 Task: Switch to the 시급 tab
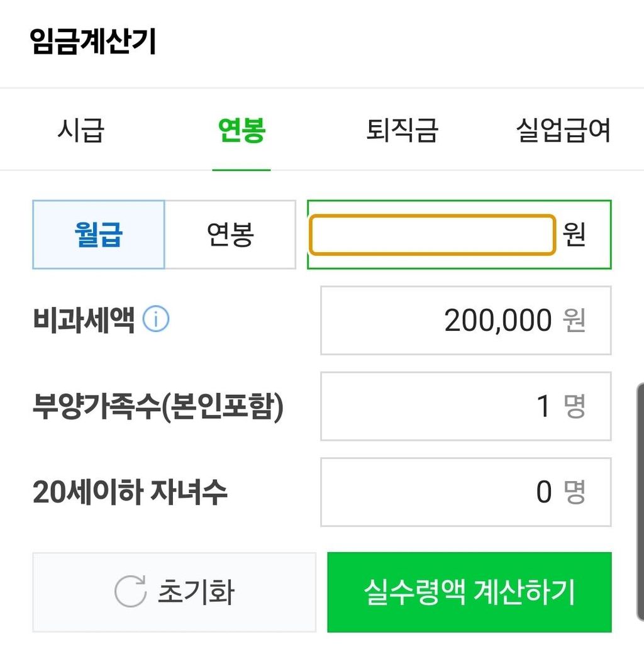(x=81, y=130)
